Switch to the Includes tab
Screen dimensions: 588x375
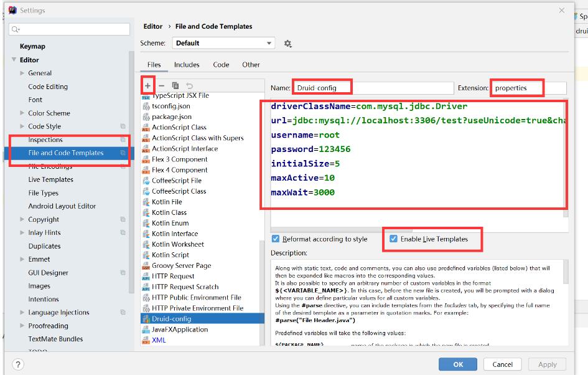point(187,65)
